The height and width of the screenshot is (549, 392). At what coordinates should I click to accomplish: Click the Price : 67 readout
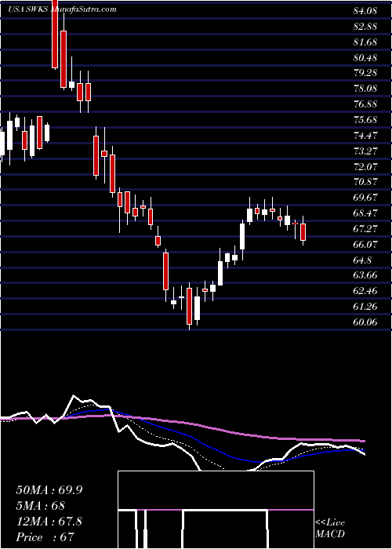[x=45, y=537]
